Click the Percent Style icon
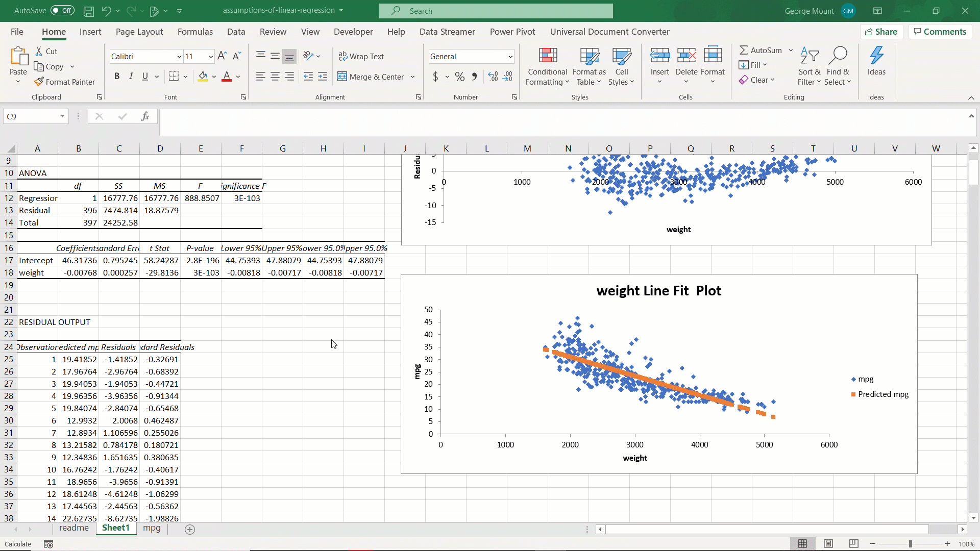The height and width of the screenshot is (551, 980). [460, 77]
